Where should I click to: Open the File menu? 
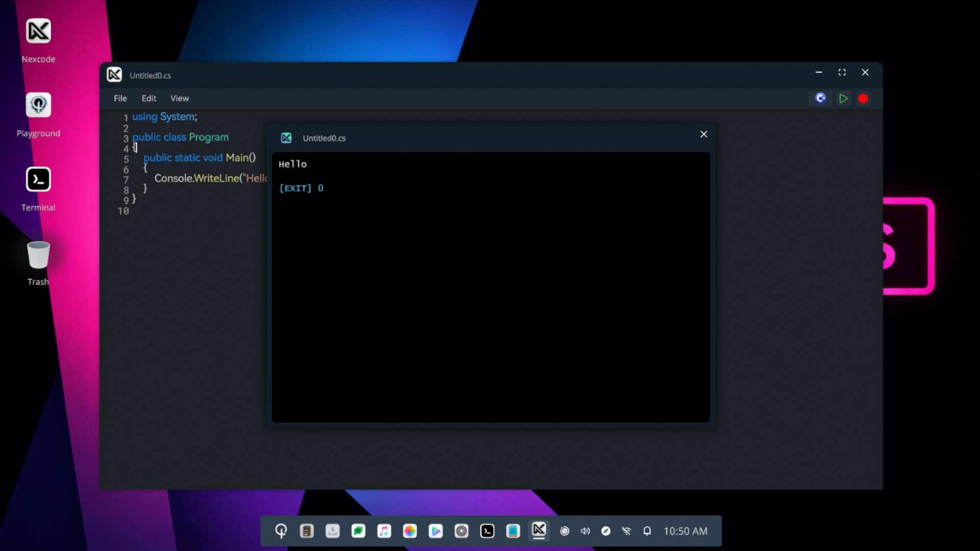click(120, 98)
